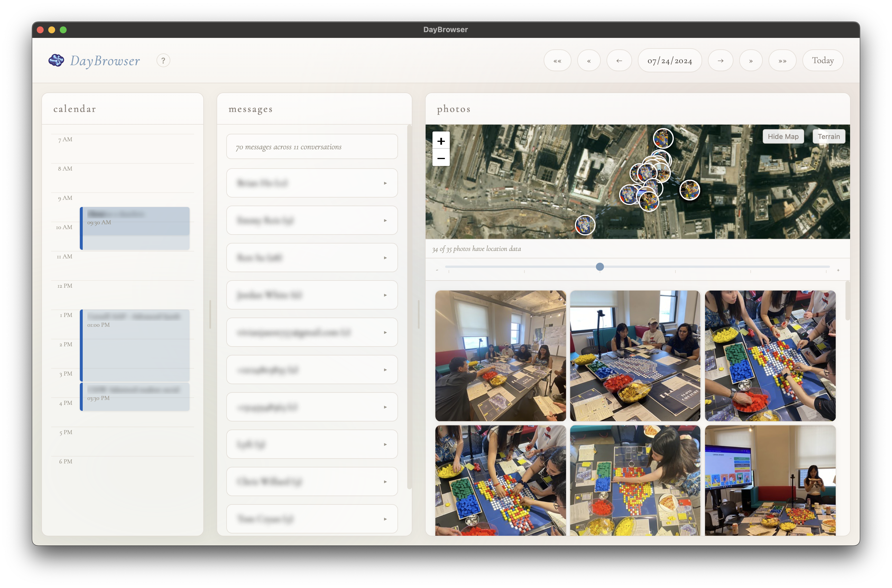
Task: Open the first photo thumbnail of the board game room
Action: tap(500, 355)
